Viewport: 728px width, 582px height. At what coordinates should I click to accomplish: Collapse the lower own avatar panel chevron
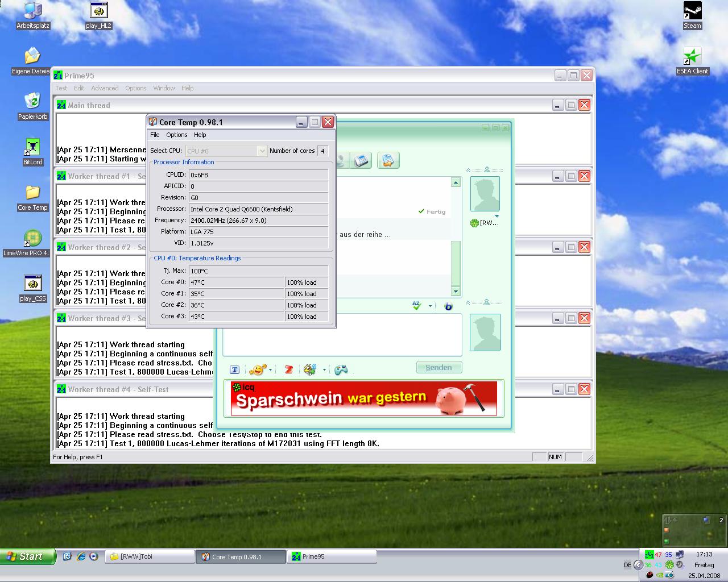[468, 302]
